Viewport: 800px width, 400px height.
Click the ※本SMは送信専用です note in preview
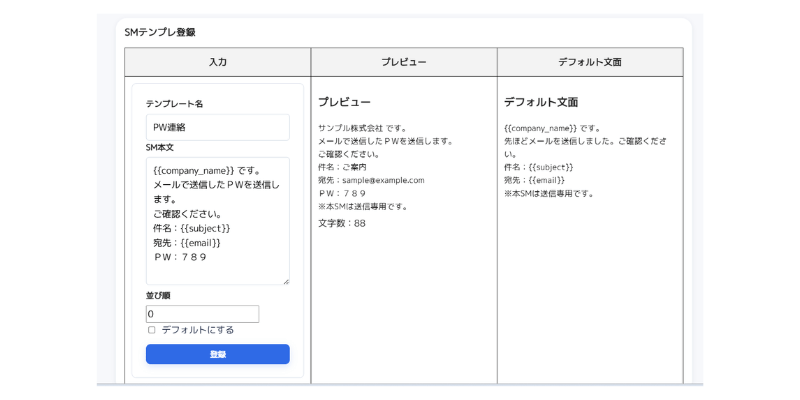pos(363,207)
